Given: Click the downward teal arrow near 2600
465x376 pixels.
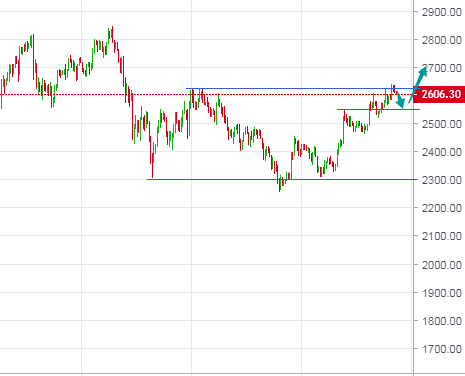Looking at the screenshot, I should click(x=400, y=100).
